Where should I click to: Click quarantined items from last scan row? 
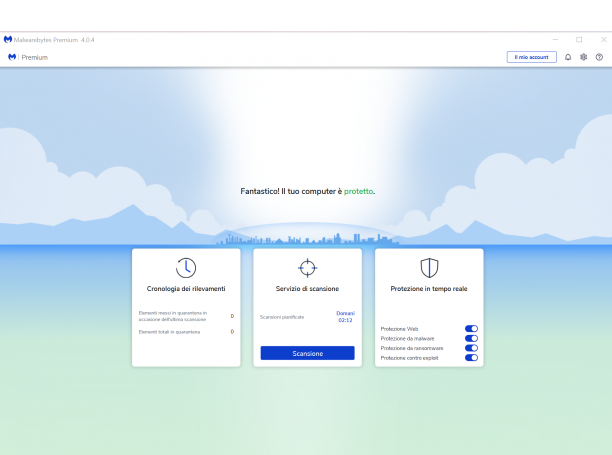tap(186, 316)
